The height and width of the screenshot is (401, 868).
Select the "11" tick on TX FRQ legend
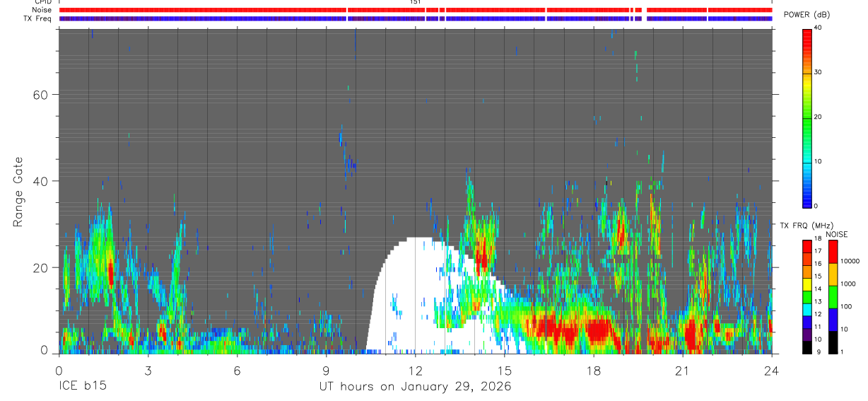point(818,327)
